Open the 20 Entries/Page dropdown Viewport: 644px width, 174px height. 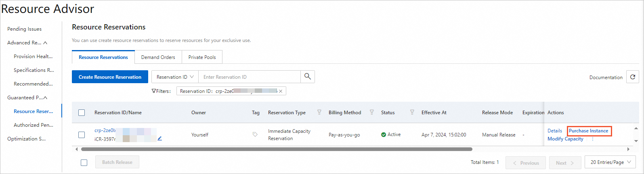(610, 162)
